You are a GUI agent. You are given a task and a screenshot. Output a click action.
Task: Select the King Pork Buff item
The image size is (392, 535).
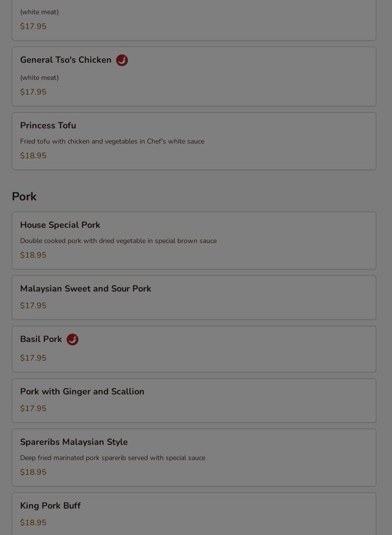point(194,514)
